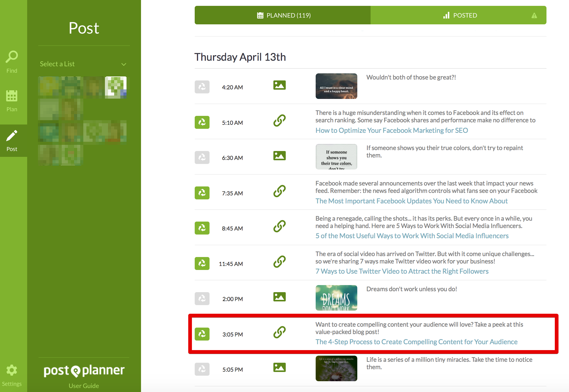
Task: Disable recycle for 7:35 AM post
Action: click(x=202, y=193)
